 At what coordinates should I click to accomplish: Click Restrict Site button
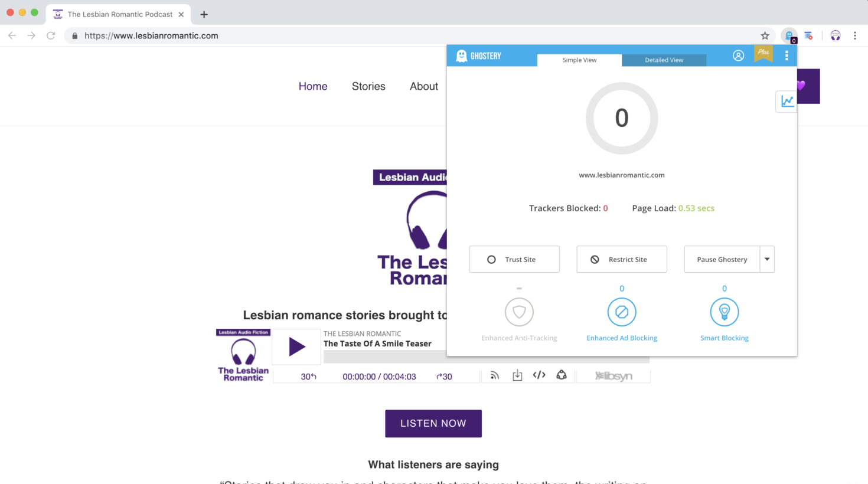(622, 259)
